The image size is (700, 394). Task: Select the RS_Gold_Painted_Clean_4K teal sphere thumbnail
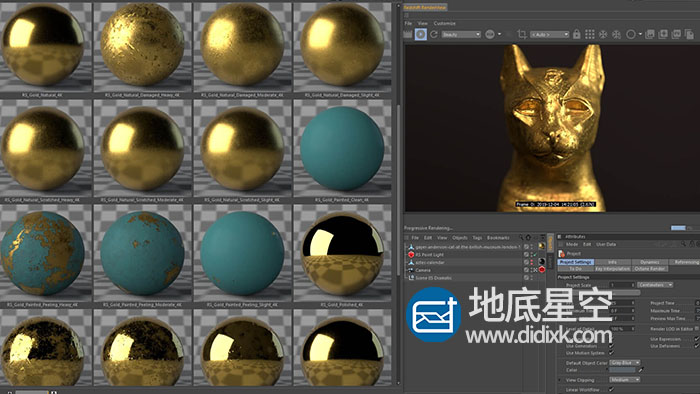342,149
